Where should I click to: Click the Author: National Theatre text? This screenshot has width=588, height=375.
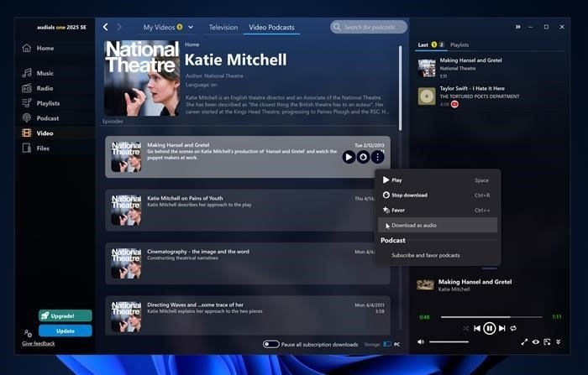point(214,76)
